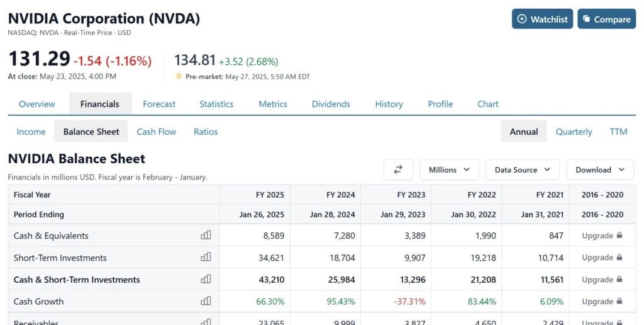
Task: Open chart icon for Short-Term Investments row
Action: coord(206,258)
